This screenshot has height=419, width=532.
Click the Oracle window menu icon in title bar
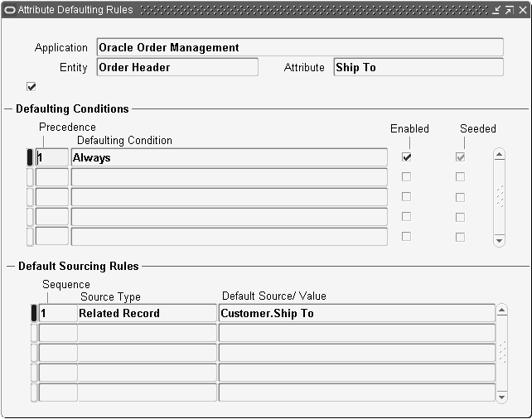coord(9,10)
